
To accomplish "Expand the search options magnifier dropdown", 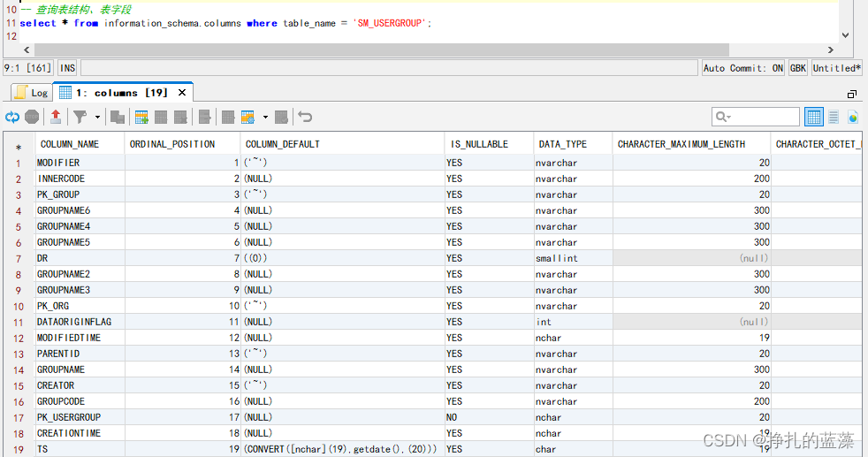I will click(724, 117).
